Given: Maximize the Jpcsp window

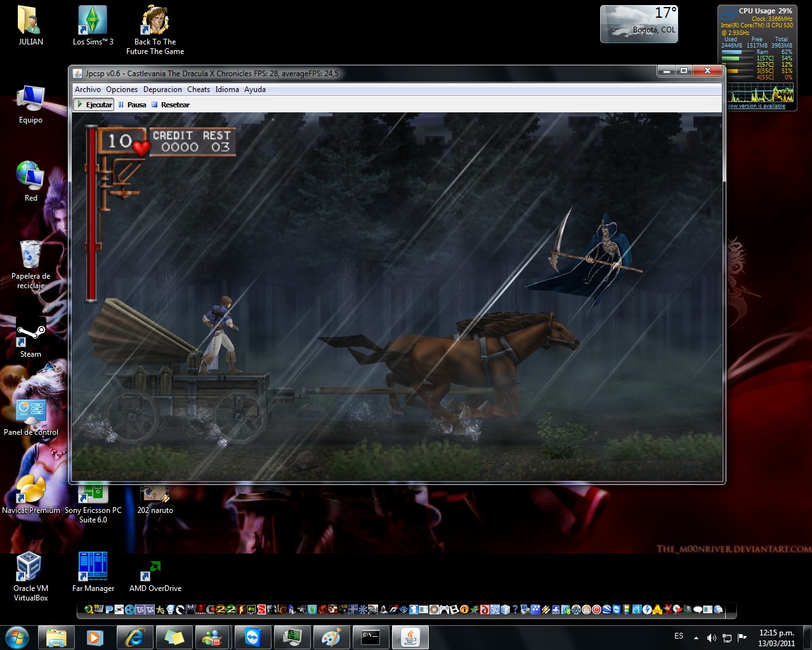Looking at the screenshot, I should click(x=684, y=71).
